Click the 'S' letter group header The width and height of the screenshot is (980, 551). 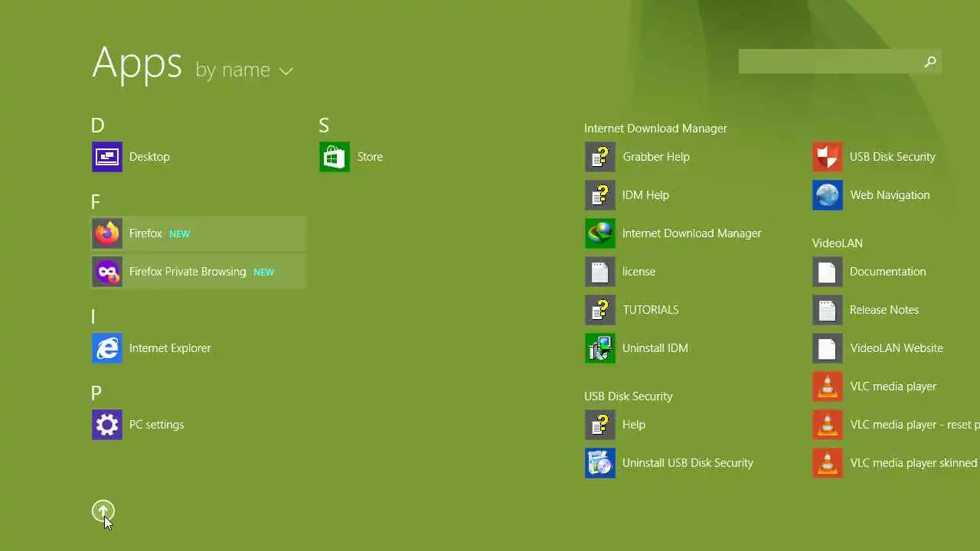324,126
